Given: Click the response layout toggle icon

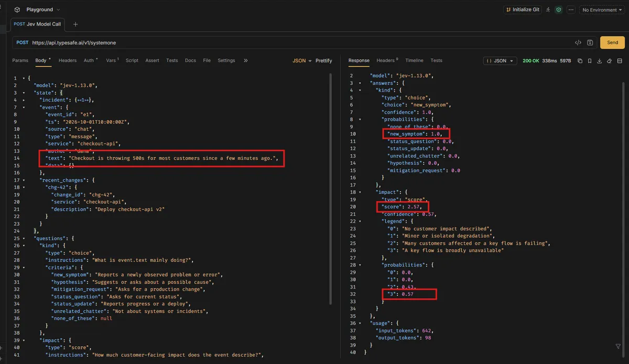Looking at the screenshot, I should [x=620, y=61].
